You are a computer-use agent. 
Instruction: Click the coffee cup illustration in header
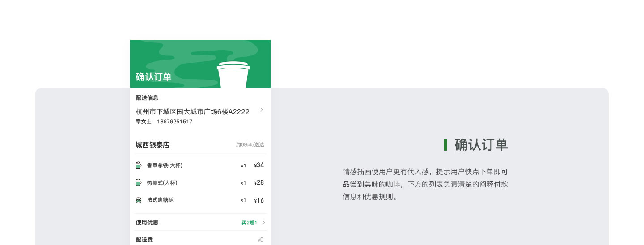tap(233, 74)
